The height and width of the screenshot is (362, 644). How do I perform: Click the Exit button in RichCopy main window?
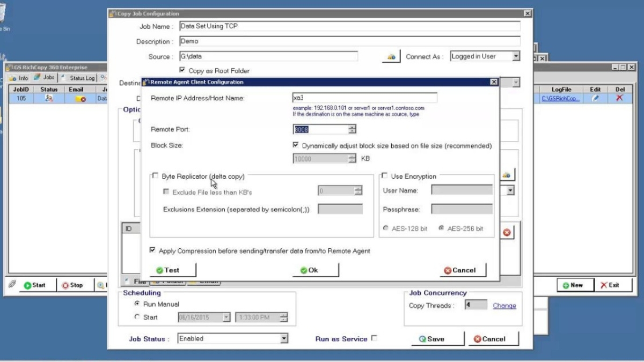613,285
